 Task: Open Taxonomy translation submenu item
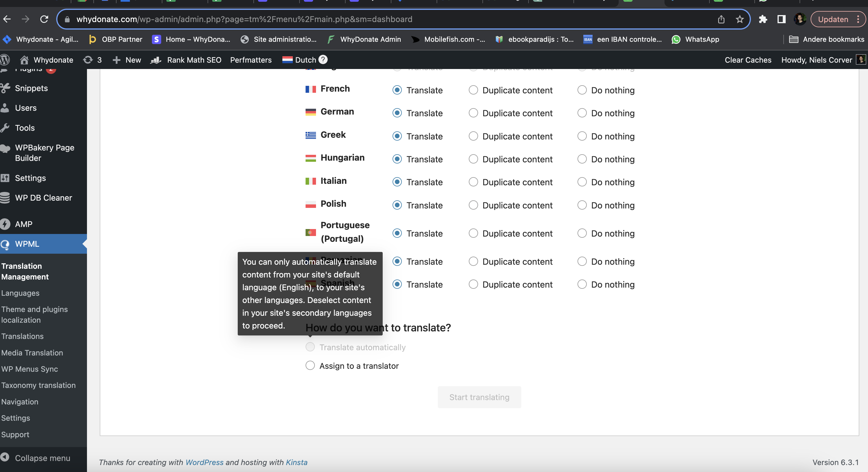38,385
